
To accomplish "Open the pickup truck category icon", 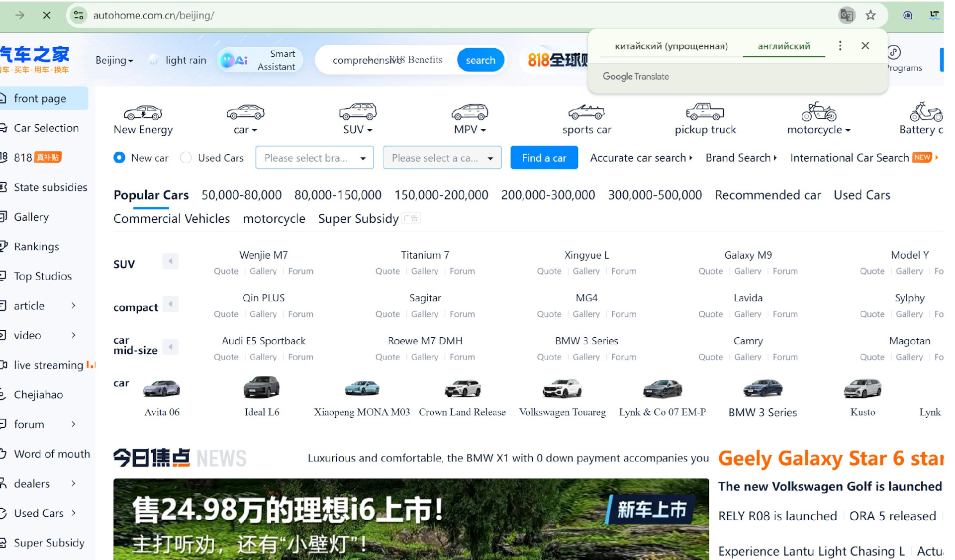I will click(705, 112).
